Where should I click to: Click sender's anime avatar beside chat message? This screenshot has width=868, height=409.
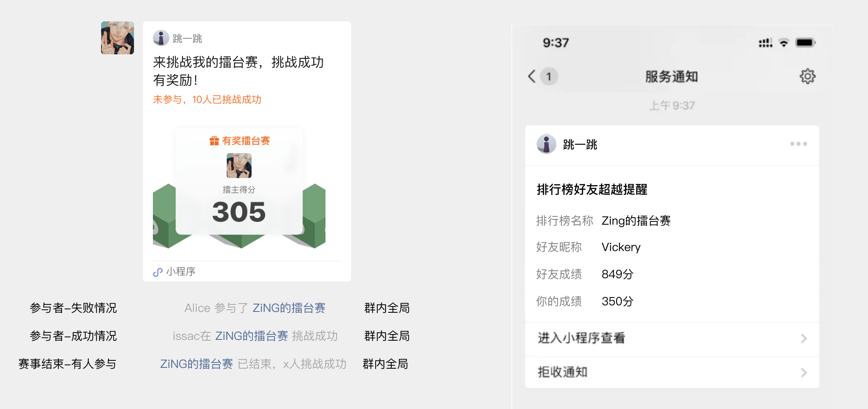[118, 38]
